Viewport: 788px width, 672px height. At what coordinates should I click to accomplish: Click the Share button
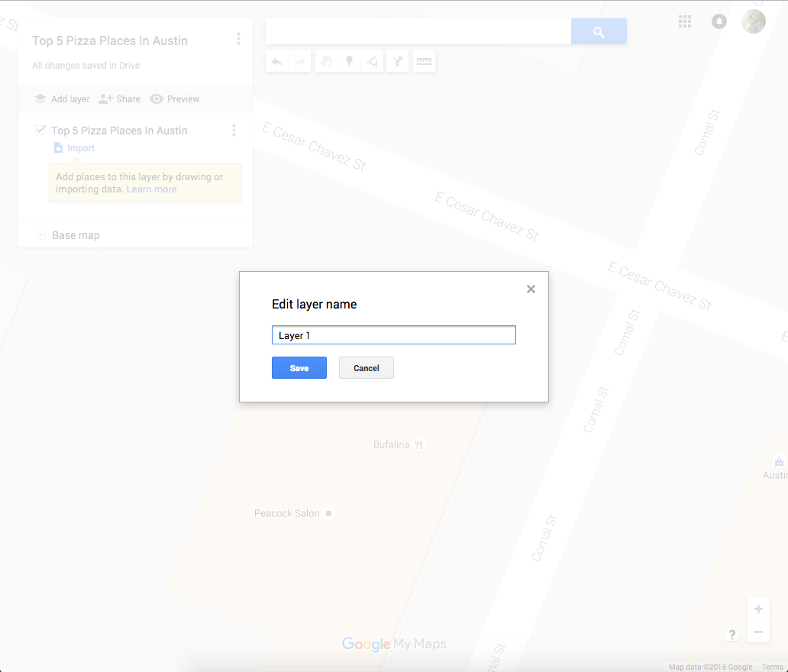(120, 99)
